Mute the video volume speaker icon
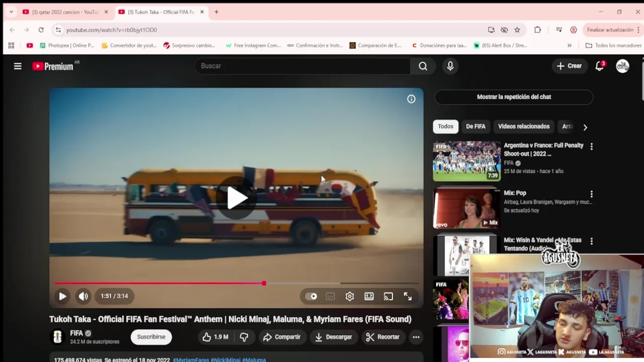Viewport: 644px width, 362px height. pyautogui.click(x=83, y=296)
